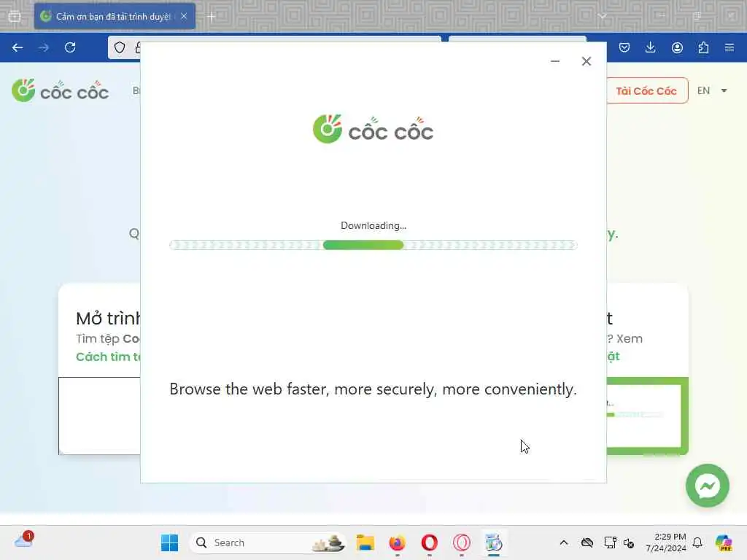The width and height of the screenshot is (747, 560).
Task: Click the Downloading... status text
Action: point(373,226)
